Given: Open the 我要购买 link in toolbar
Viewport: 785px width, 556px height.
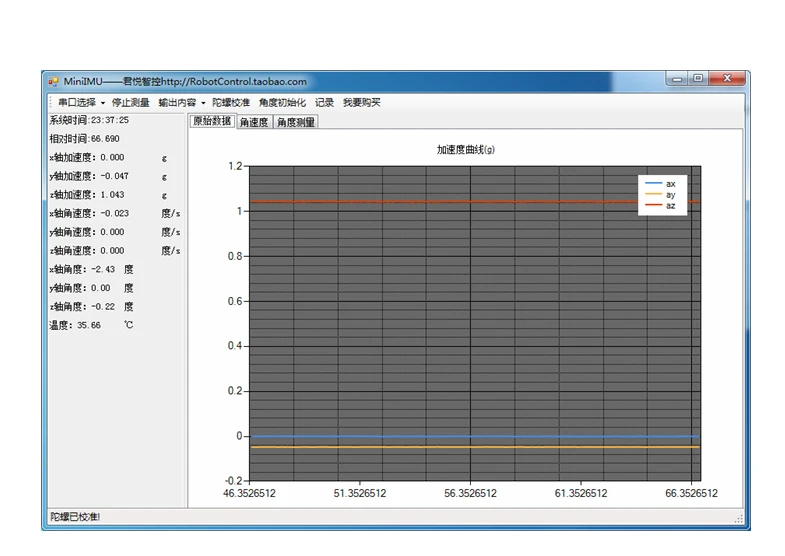Looking at the screenshot, I should (x=361, y=102).
